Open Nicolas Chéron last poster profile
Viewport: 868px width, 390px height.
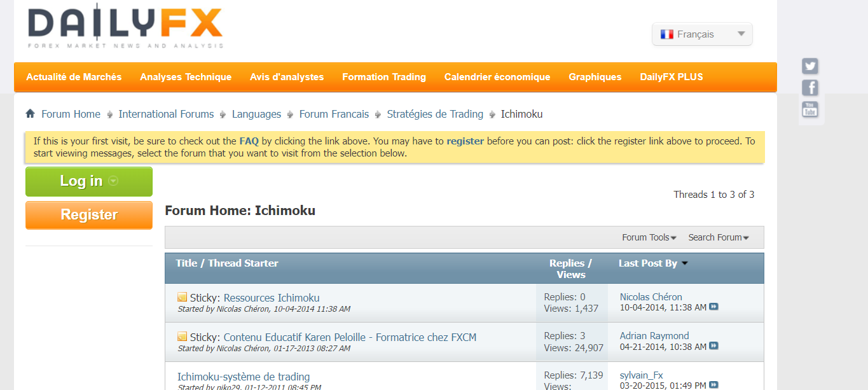[x=651, y=297]
